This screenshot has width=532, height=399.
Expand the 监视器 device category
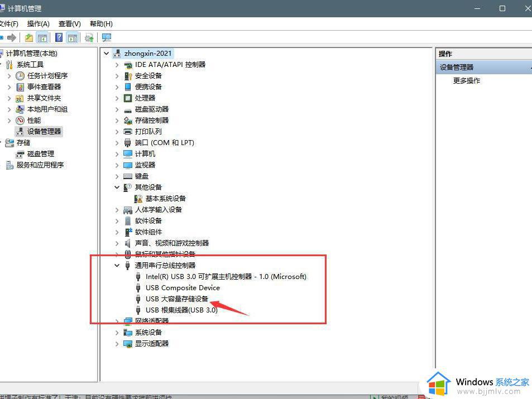pyautogui.click(x=117, y=165)
